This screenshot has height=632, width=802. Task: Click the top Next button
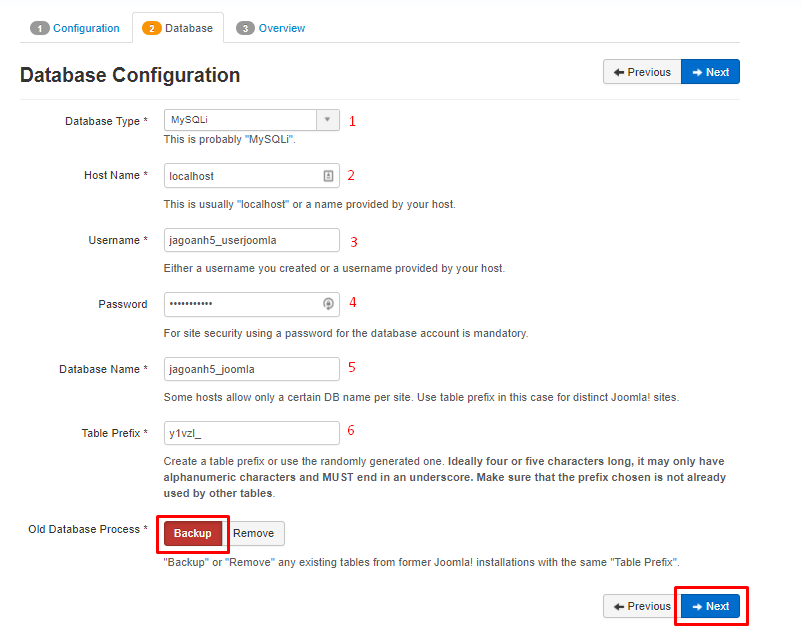pos(710,72)
